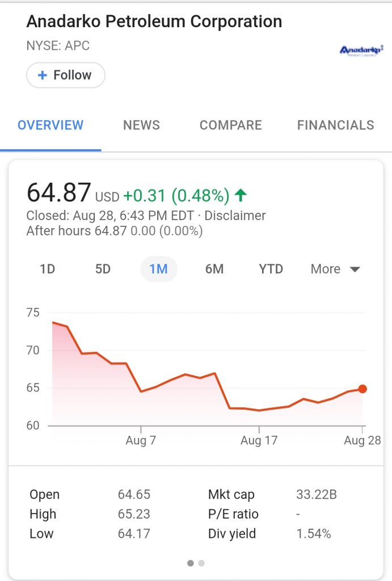Select the 1M time range

click(x=159, y=269)
